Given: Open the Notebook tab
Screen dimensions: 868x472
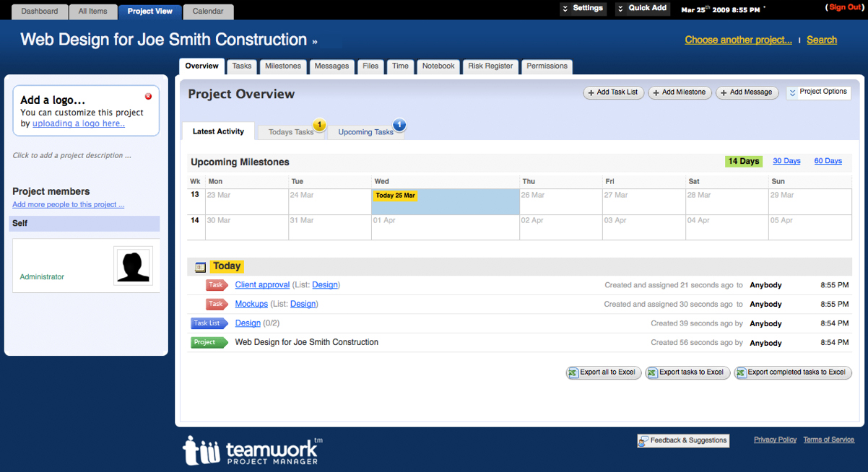Looking at the screenshot, I should (x=438, y=66).
